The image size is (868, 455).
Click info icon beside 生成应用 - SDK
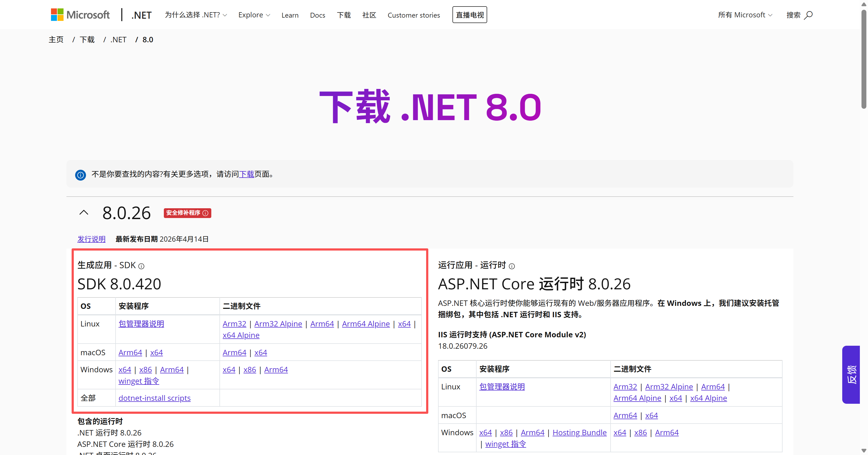[142, 266]
